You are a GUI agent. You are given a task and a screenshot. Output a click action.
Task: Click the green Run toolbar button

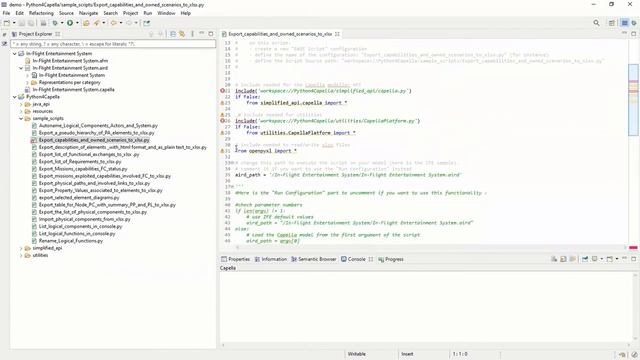click(x=70, y=23)
